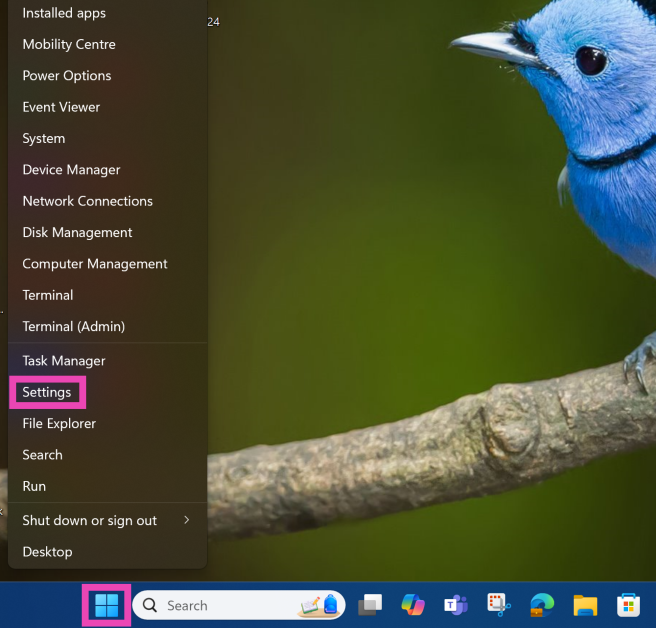The width and height of the screenshot is (656, 628).
Task: Open Network Connections menu item
Action: (x=87, y=201)
